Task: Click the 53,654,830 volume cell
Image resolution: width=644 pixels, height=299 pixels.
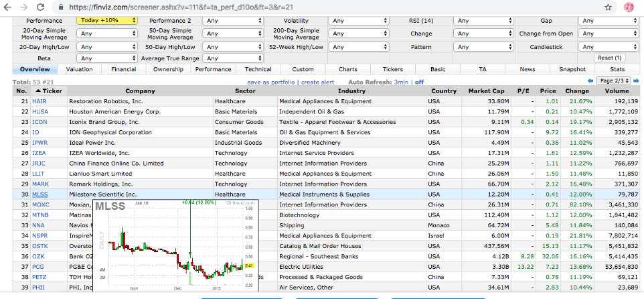Action: click(619, 267)
